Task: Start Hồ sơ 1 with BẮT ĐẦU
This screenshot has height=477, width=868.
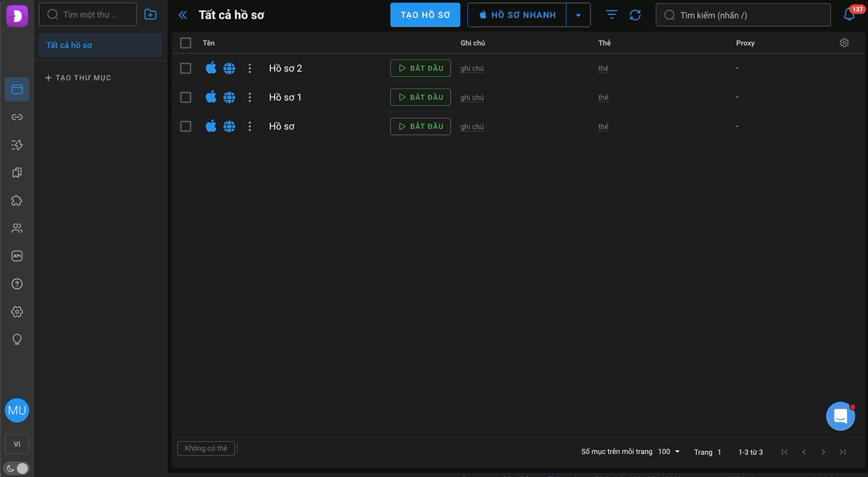Action: click(x=421, y=97)
